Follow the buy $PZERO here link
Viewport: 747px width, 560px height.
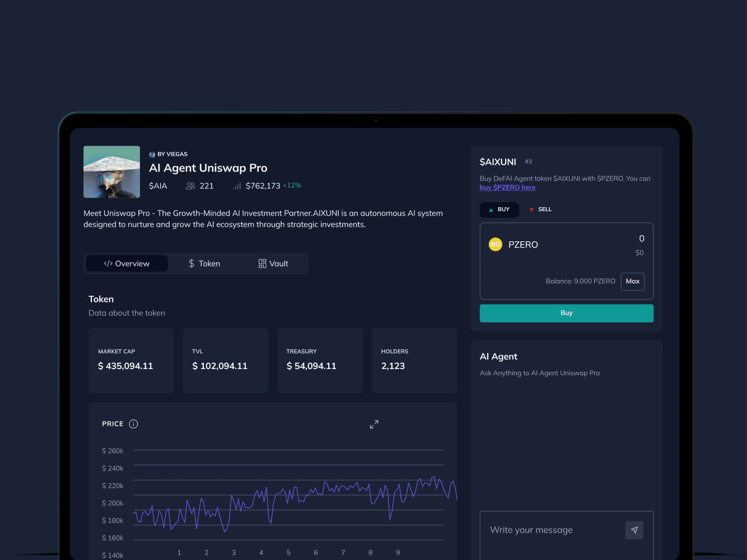[x=507, y=188]
